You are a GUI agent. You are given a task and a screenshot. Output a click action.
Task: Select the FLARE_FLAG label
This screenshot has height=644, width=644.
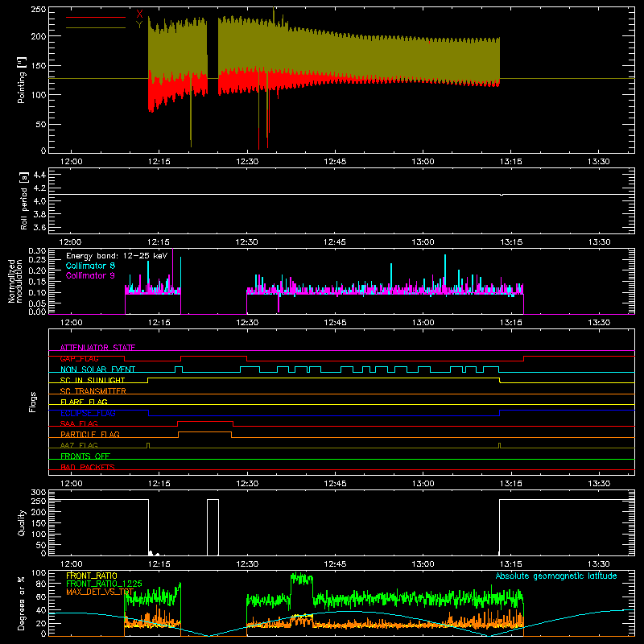click(x=84, y=402)
